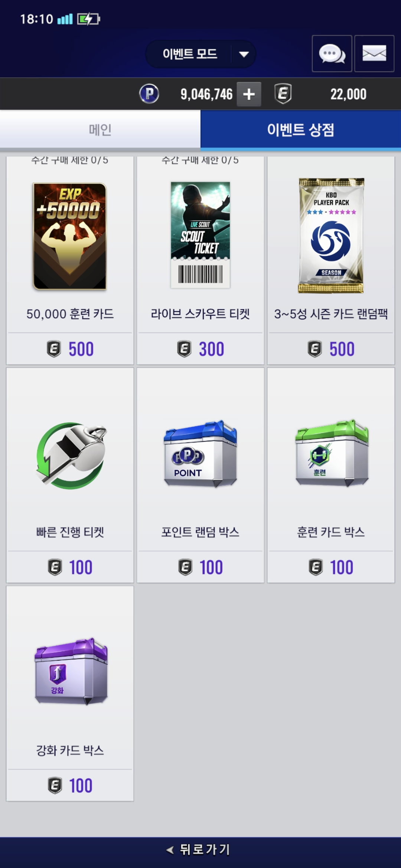Tap the KBO Player Pack image

click(x=331, y=236)
